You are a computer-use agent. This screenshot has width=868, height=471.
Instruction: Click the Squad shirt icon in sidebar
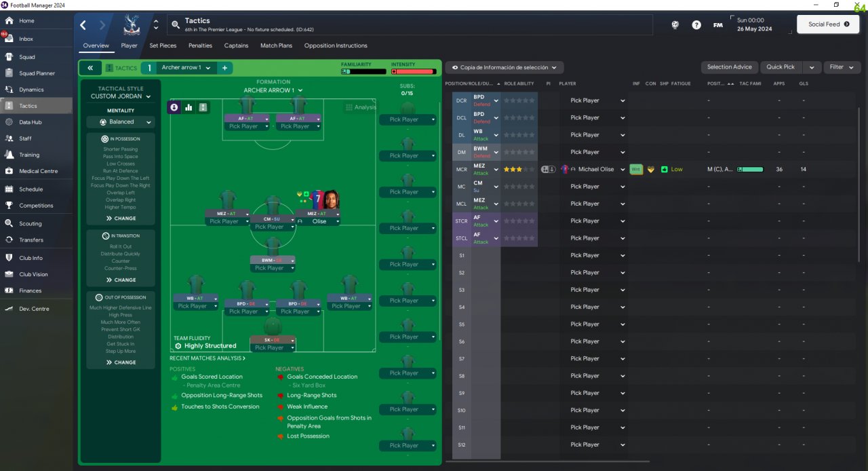pos(9,57)
